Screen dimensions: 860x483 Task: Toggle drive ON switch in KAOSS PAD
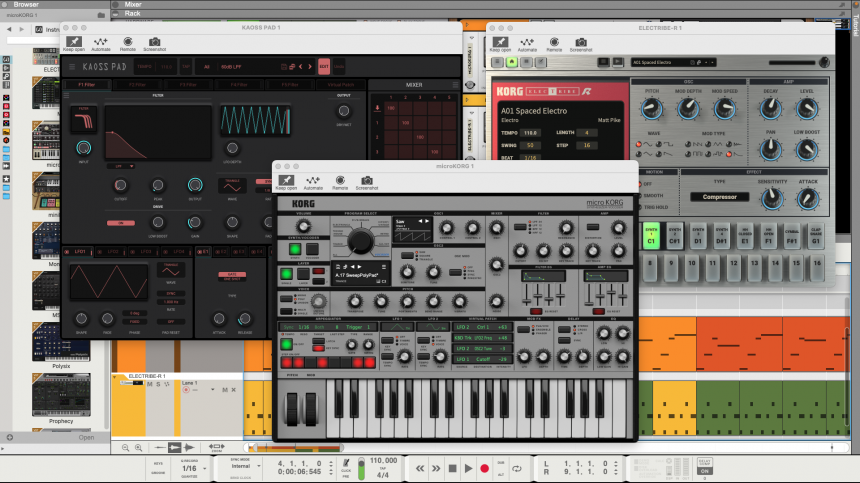(x=121, y=223)
